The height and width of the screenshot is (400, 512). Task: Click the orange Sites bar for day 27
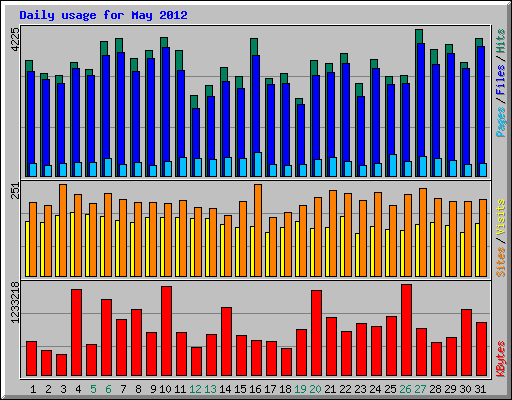pyautogui.click(x=423, y=232)
